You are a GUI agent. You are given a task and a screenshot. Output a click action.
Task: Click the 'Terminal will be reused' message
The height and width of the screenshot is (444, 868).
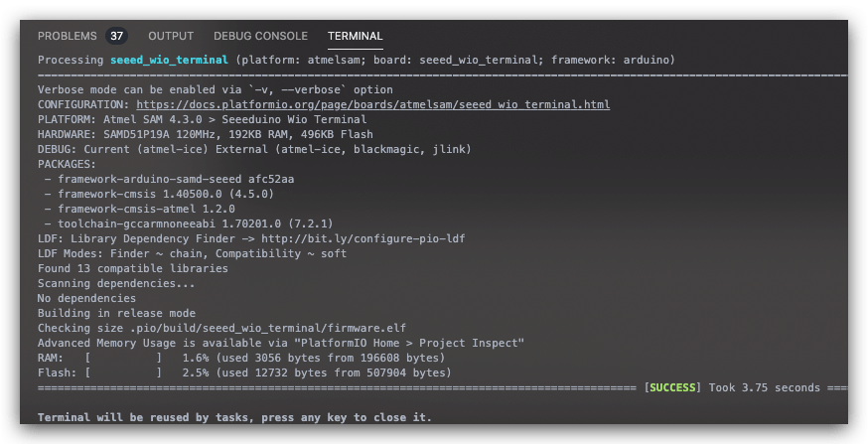click(234, 417)
